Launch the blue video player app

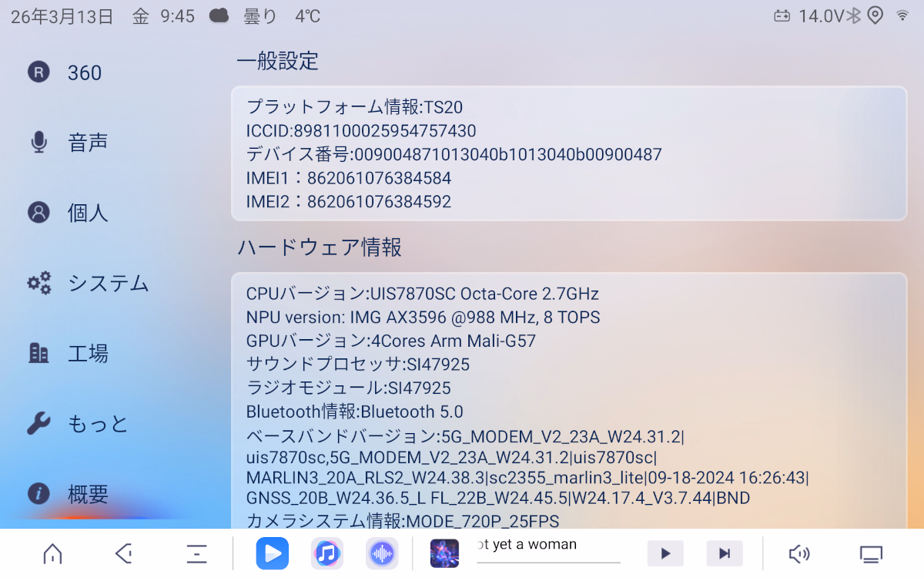pyautogui.click(x=273, y=553)
